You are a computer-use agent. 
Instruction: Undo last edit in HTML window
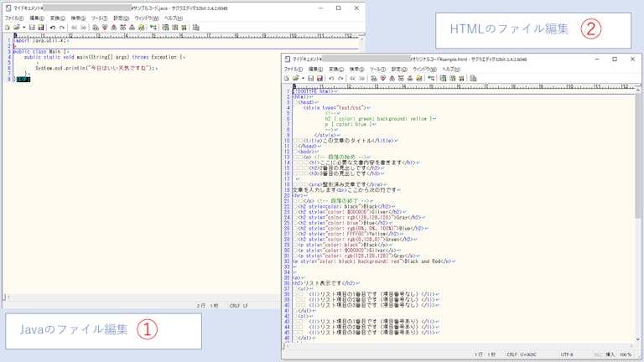click(x=331, y=79)
